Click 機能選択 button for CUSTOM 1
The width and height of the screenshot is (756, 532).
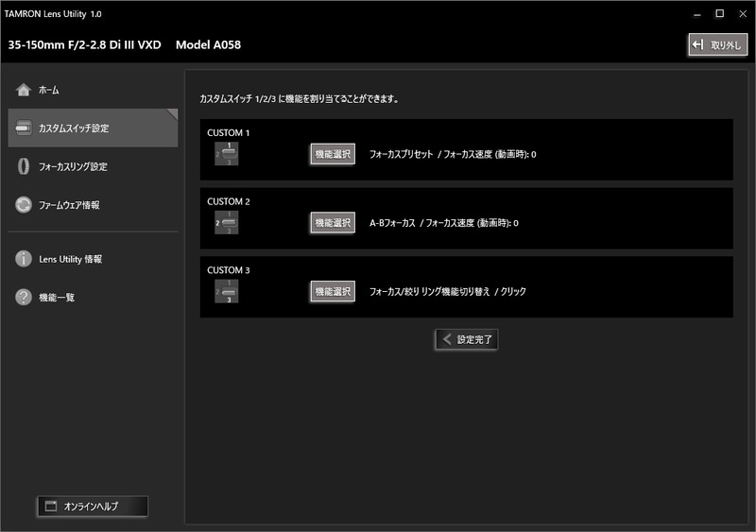333,154
